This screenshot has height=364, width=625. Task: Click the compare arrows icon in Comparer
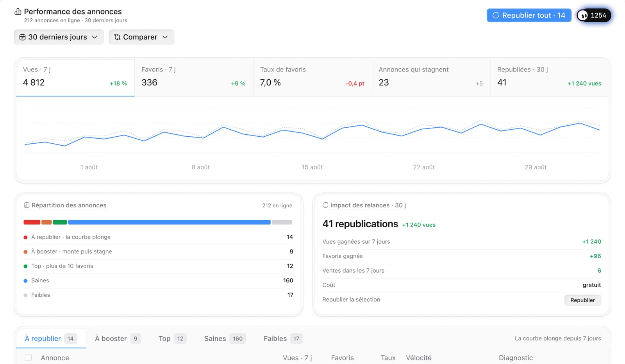(x=117, y=37)
